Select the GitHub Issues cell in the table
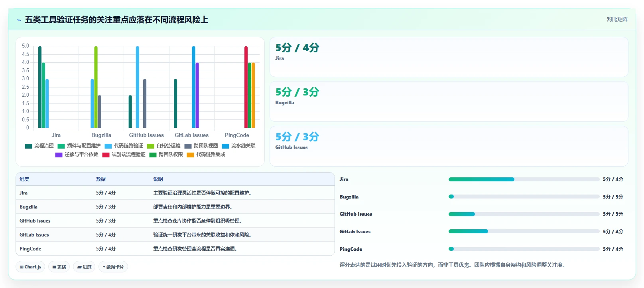The height and width of the screenshot is (288, 644). 35,221
